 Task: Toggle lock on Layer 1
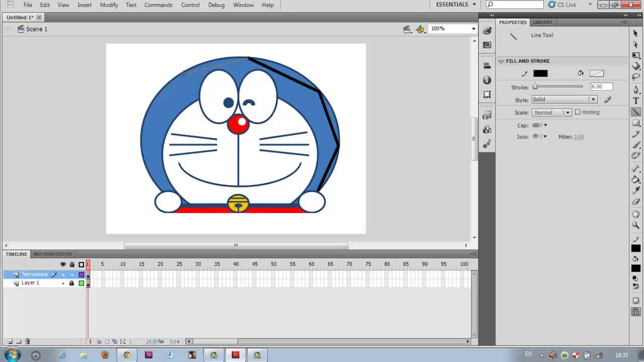(x=71, y=283)
